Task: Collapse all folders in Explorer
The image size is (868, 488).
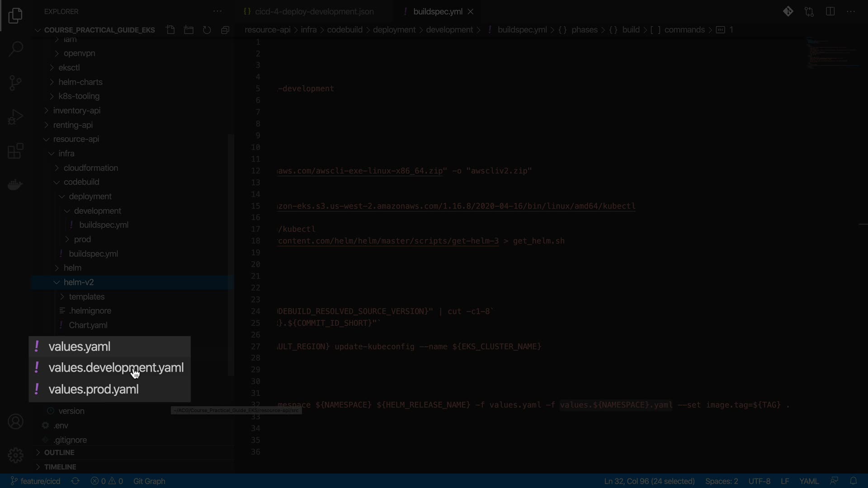Action: tap(225, 30)
